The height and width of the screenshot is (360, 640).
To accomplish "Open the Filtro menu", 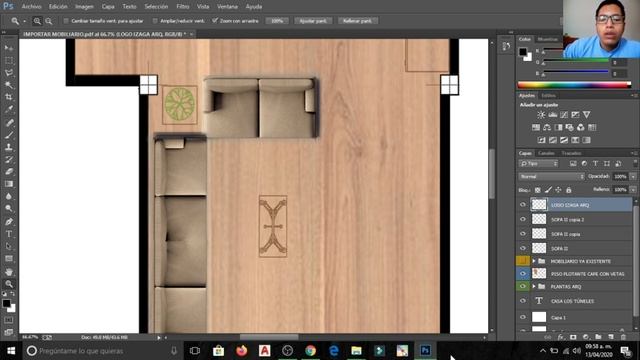I will [182, 7].
